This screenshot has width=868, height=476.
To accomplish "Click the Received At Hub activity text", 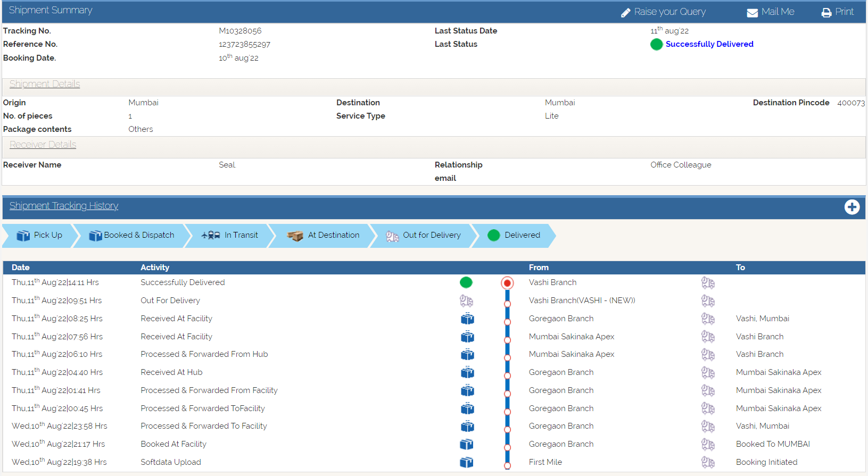I will (x=171, y=372).
